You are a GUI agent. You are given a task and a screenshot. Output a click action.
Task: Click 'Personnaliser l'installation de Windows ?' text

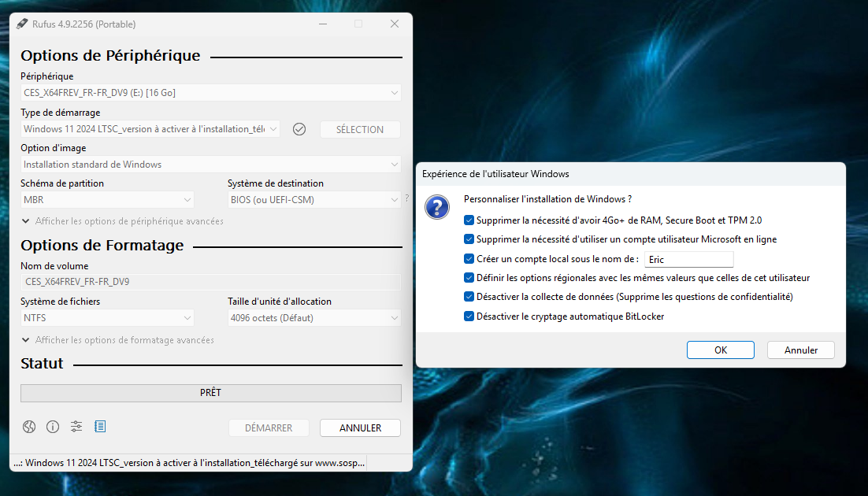tap(547, 199)
